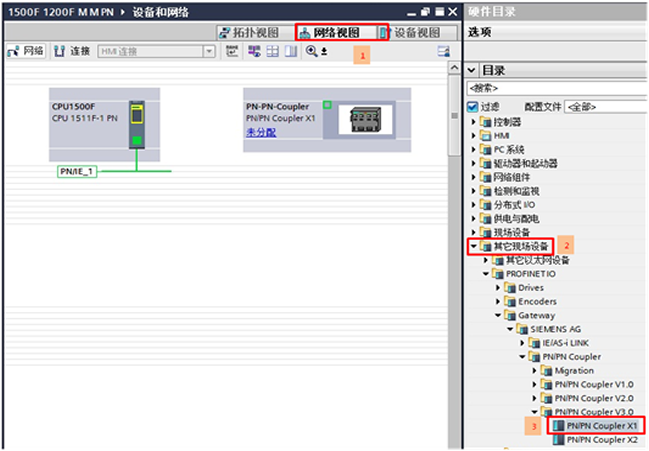Image resolution: width=649 pixels, height=451 pixels.
Task: Click the show address labels icon
Action: [x=254, y=51]
